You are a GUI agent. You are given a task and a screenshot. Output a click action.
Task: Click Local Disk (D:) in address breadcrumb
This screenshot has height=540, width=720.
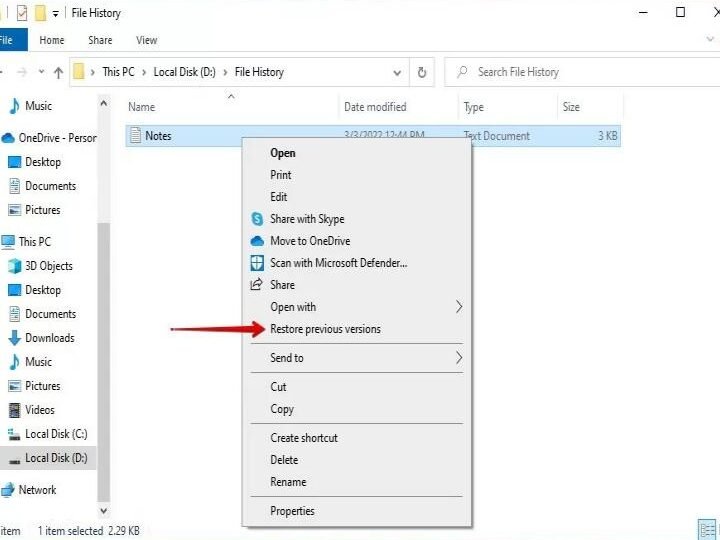click(x=185, y=72)
